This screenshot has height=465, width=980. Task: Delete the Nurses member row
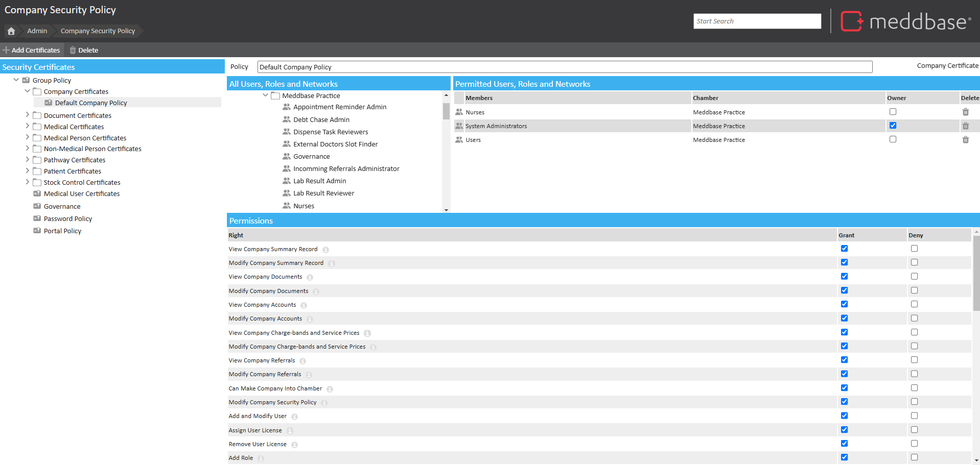965,112
